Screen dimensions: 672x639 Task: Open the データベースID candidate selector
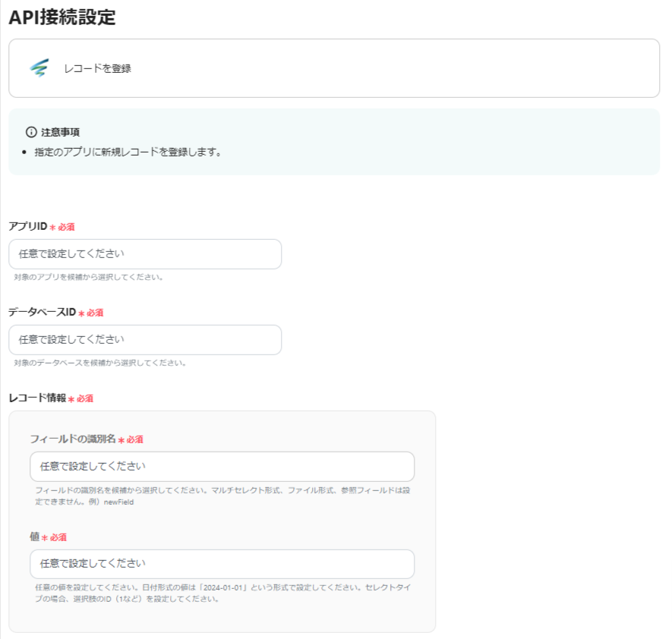pyautogui.click(x=145, y=340)
